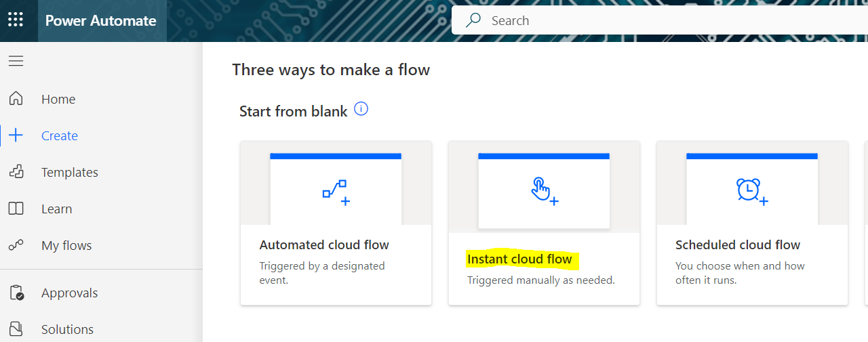Pick the Scheduled cloud flow card
The height and width of the screenshot is (342, 868).
click(752, 223)
